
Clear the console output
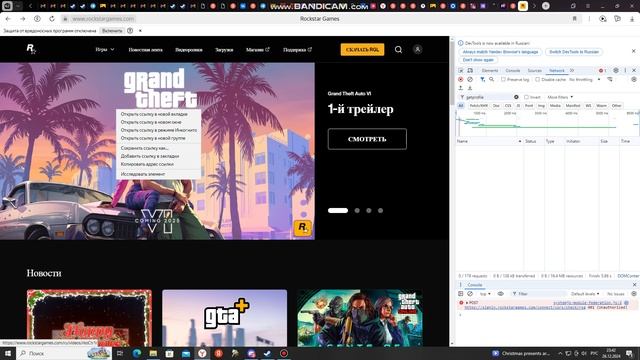click(x=470, y=294)
